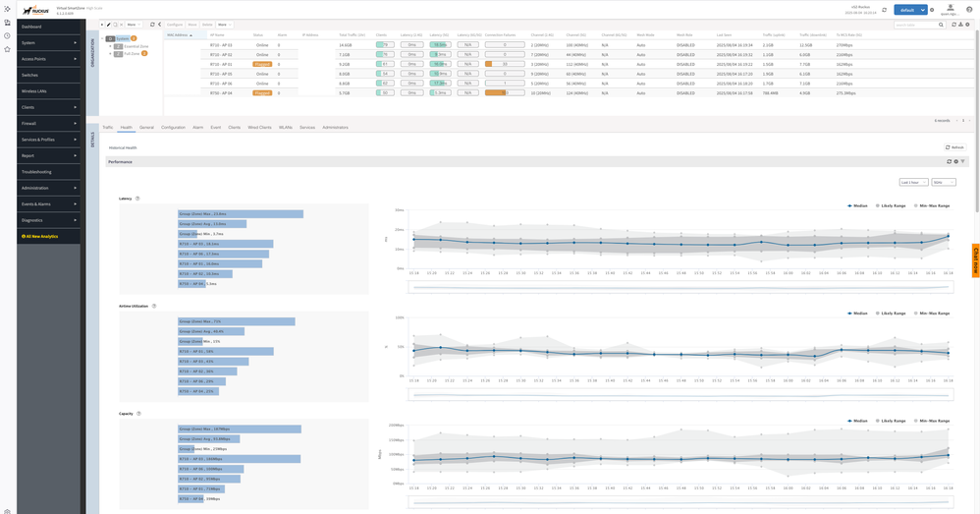Expand the Access Points sidebar menu
Screen dimensions: 980x514
[49, 59]
